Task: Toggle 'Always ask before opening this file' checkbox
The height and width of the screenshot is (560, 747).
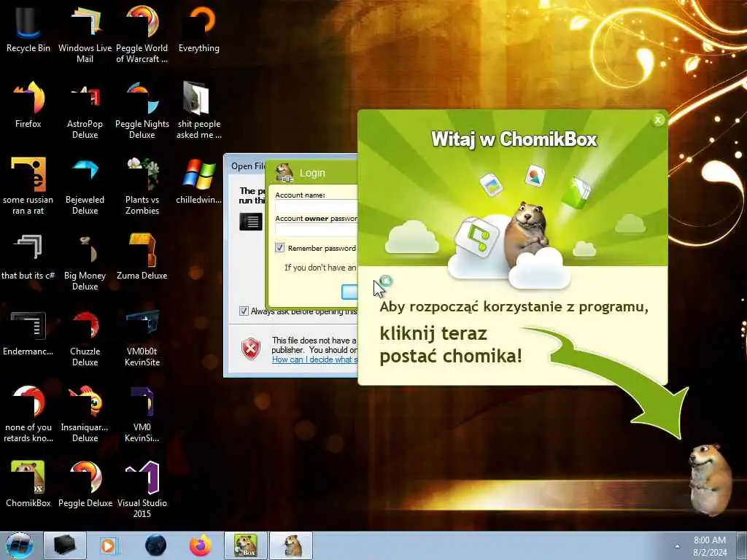Action: tap(244, 311)
